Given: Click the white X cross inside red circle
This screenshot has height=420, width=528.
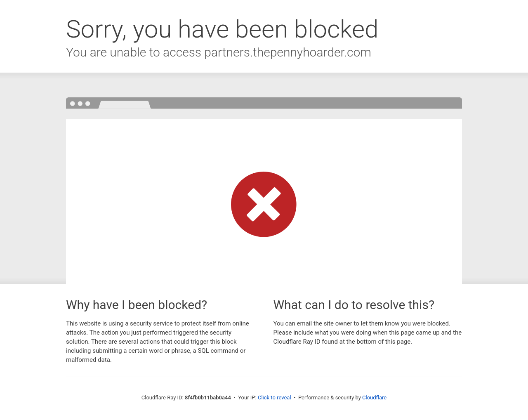Looking at the screenshot, I should [264, 204].
